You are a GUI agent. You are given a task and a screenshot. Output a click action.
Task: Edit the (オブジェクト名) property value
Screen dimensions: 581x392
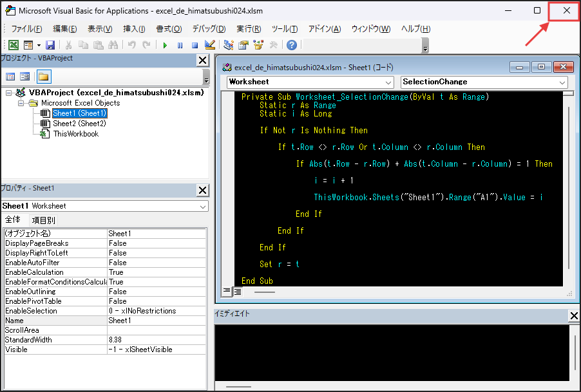click(157, 234)
